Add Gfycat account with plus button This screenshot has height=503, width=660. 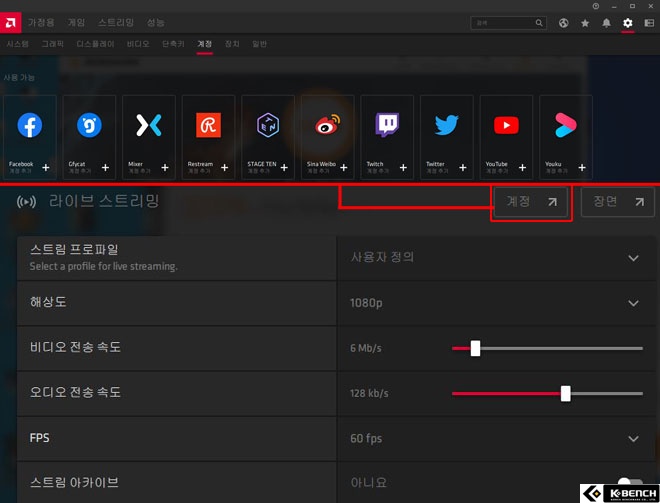(x=105, y=168)
